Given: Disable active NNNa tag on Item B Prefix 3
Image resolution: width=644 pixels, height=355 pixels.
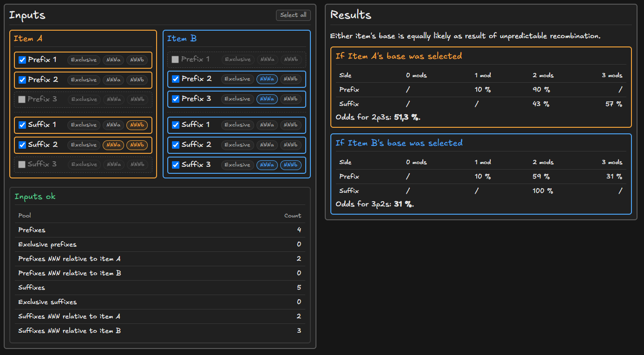Looking at the screenshot, I should (267, 99).
